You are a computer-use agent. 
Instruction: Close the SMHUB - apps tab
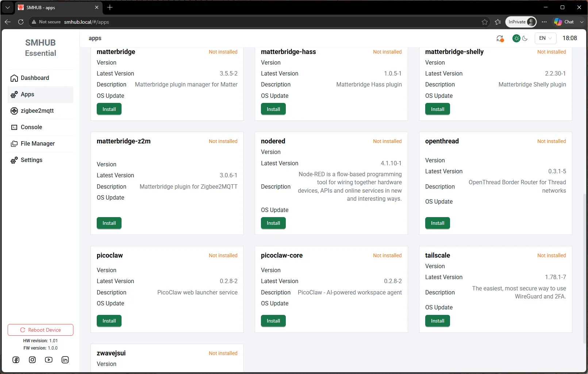(97, 7)
